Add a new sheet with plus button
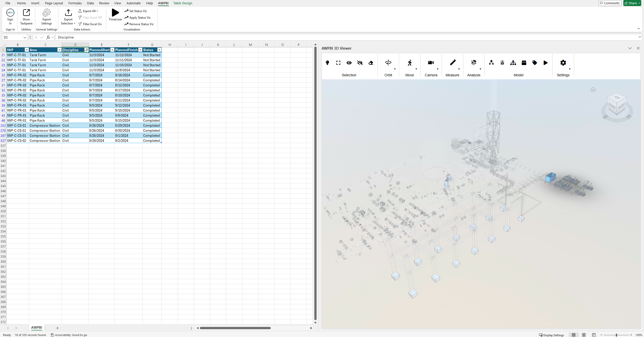This screenshot has height=337, width=644. coord(57,328)
